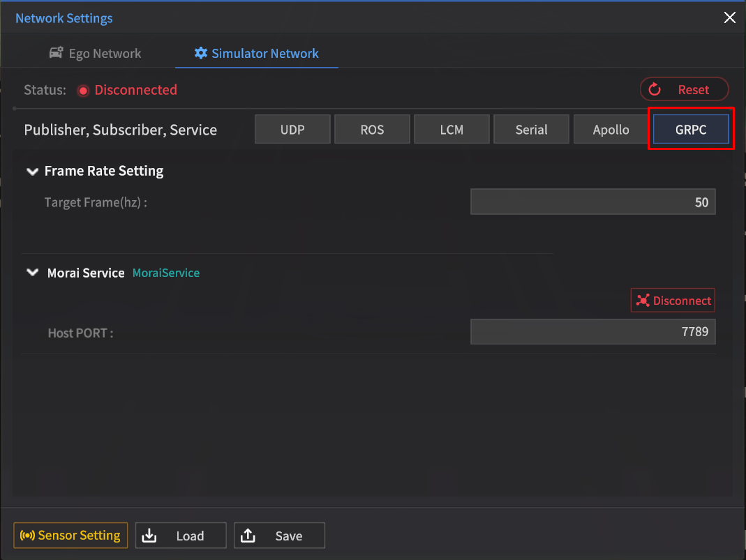This screenshot has width=746, height=560.
Task: Select the Apollo protocol button
Action: [611, 130]
